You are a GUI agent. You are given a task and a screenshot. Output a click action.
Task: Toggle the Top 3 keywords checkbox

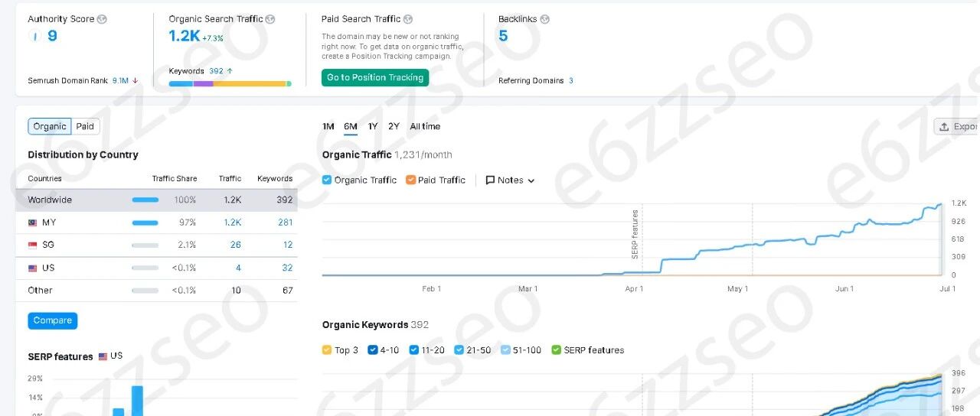click(327, 349)
